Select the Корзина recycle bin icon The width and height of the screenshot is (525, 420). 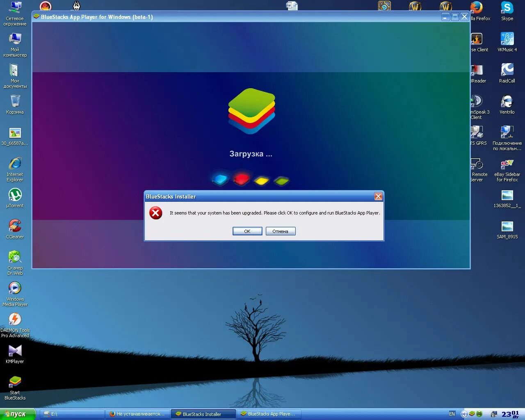pyautogui.click(x=15, y=105)
